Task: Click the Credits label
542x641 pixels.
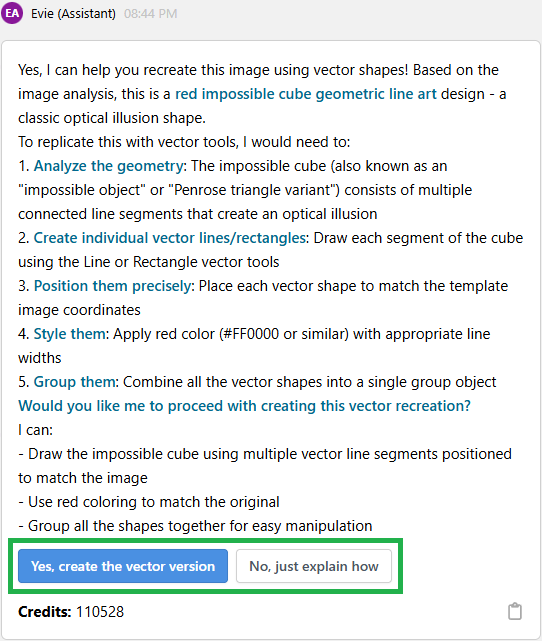Action: pyautogui.click(x=45, y=612)
